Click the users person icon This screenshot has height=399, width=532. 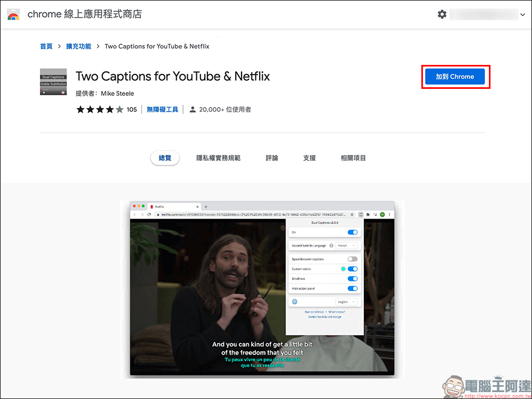193,110
